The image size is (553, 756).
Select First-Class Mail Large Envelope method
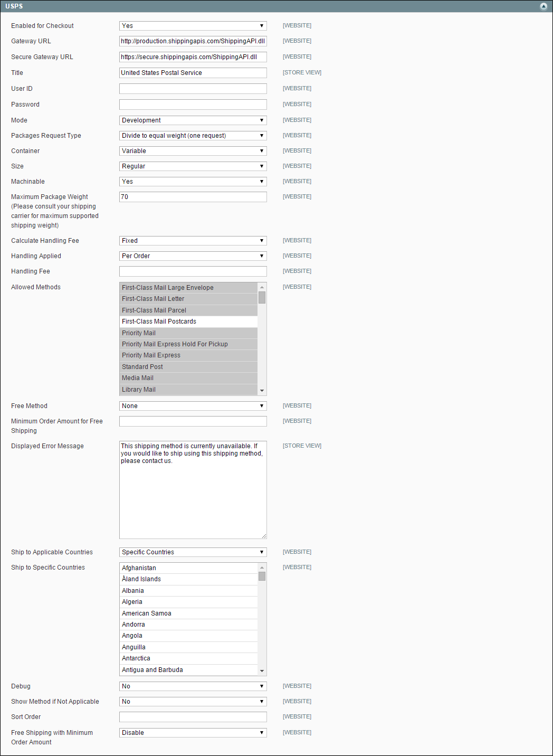click(189, 288)
